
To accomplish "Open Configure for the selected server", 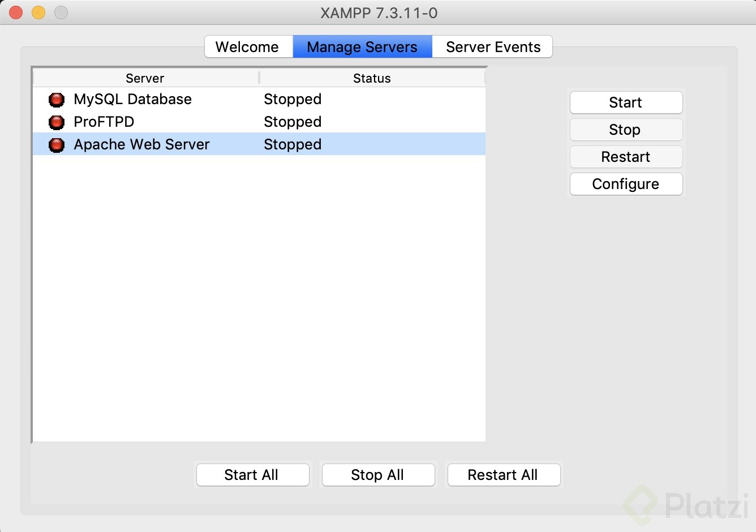I will [x=626, y=184].
